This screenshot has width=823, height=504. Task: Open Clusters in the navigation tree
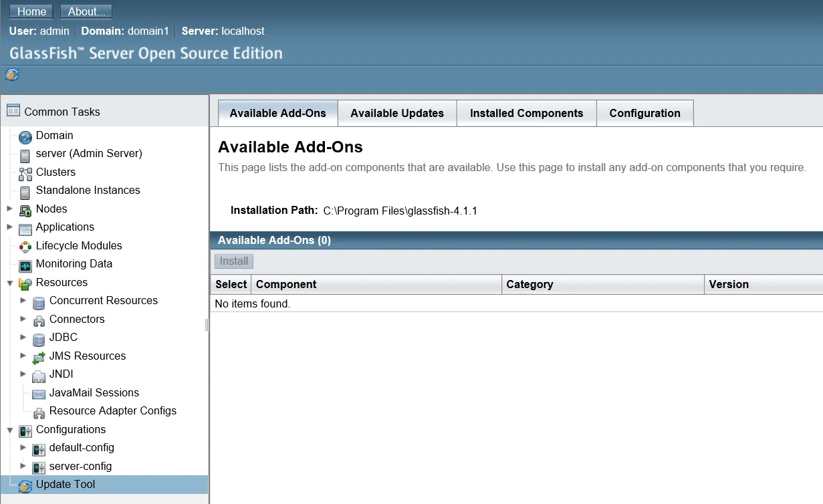[x=55, y=172]
